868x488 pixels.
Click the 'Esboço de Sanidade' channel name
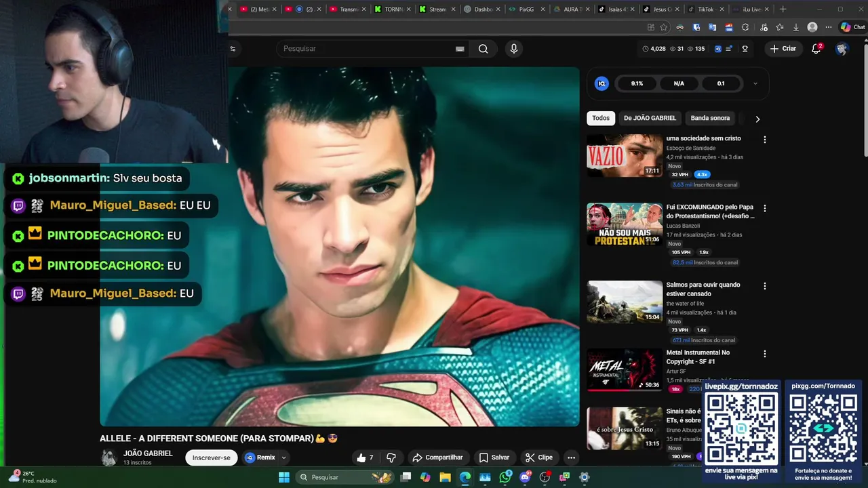(691, 148)
